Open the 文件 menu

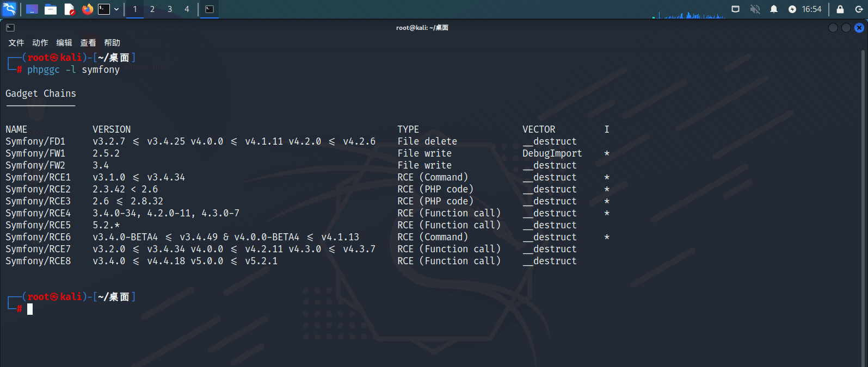[x=16, y=42]
